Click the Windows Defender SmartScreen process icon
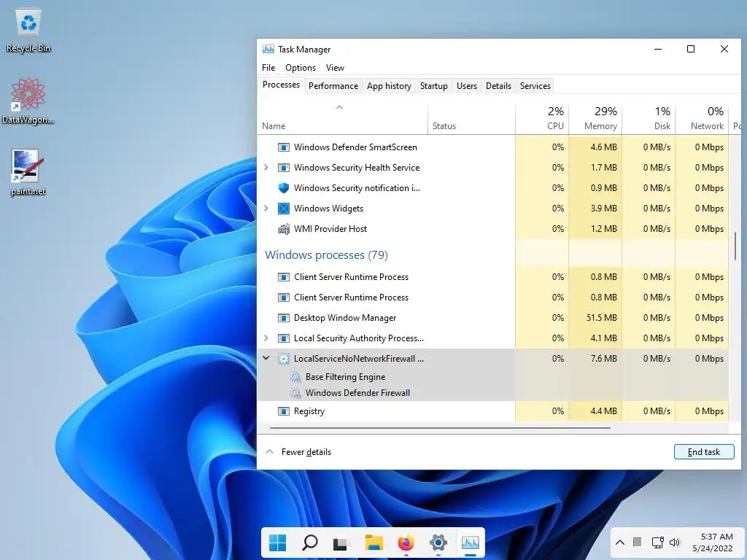Viewport: 747px width, 560px height. click(x=284, y=147)
